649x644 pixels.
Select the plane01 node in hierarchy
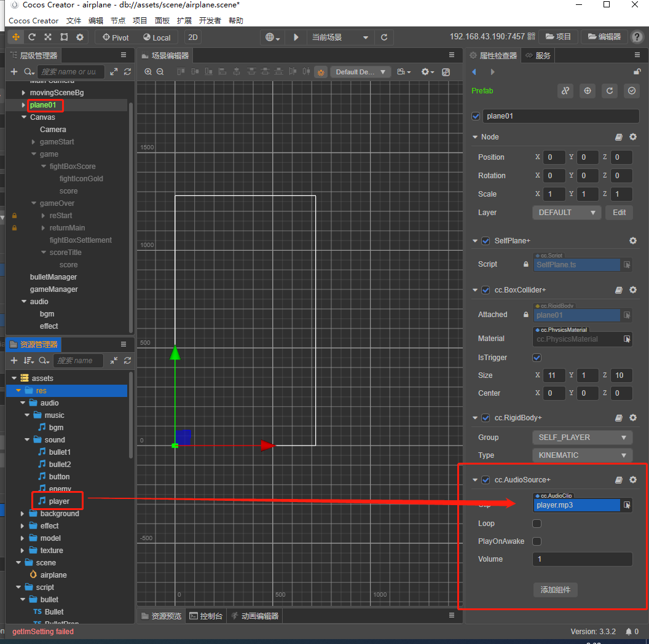click(x=43, y=105)
